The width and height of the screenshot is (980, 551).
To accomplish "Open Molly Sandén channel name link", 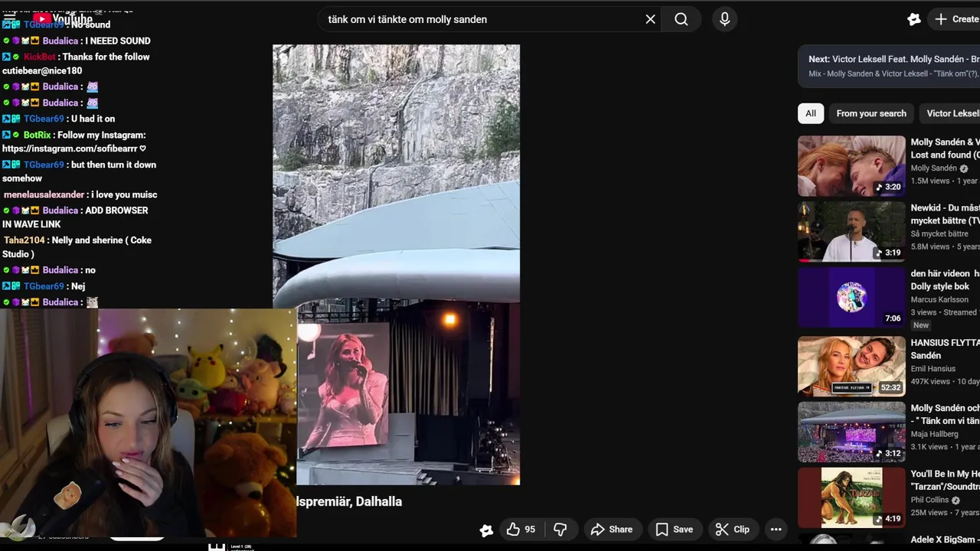I will tap(934, 168).
